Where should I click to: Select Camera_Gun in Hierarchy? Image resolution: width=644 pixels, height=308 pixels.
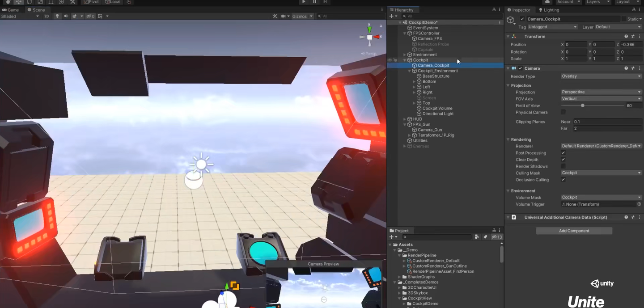(429, 130)
